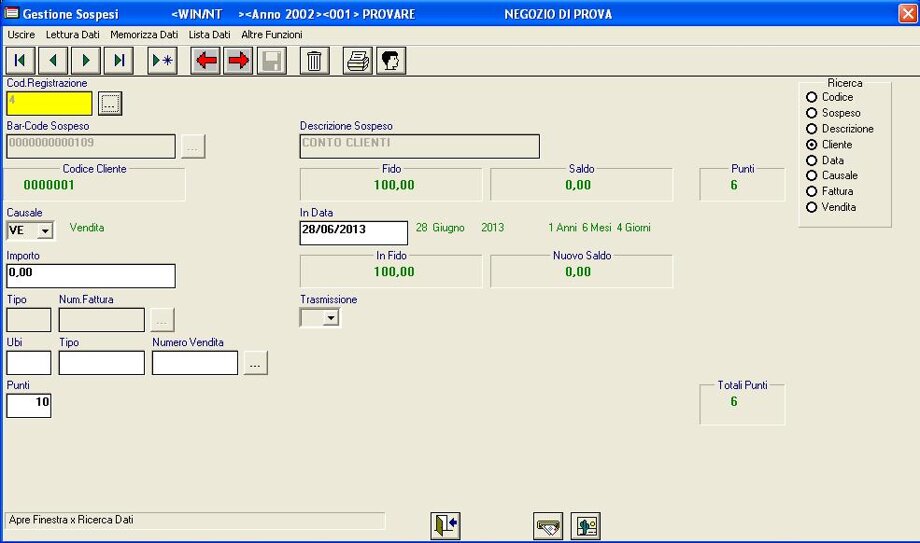Click the new record arrow-asterisk icon
Viewport: 920px width, 543px height.
[x=162, y=61]
